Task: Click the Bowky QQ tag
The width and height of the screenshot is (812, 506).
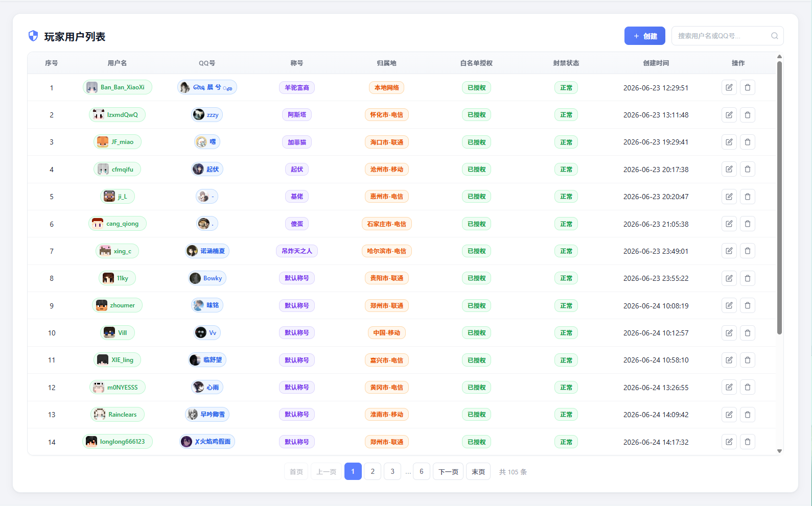Action: 207,278
